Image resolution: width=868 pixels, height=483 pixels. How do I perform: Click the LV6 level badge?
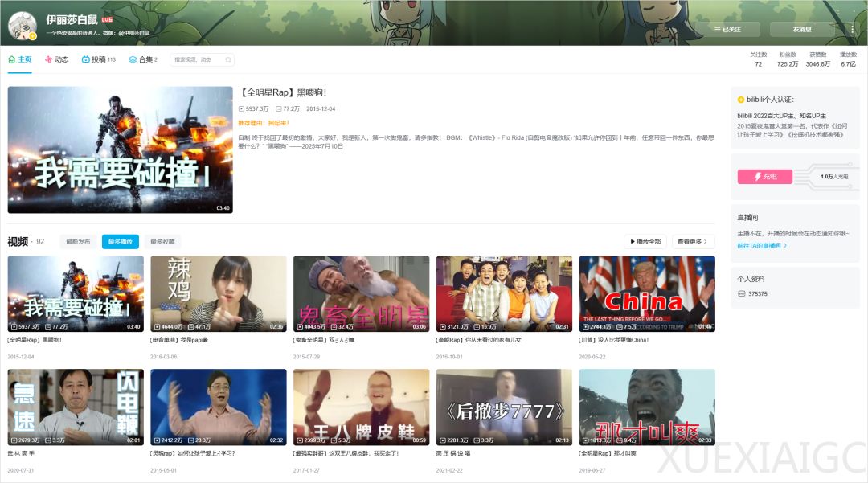[x=107, y=19]
